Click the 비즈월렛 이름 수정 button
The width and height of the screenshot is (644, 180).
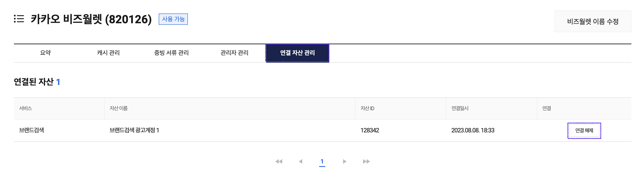click(x=592, y=22)
